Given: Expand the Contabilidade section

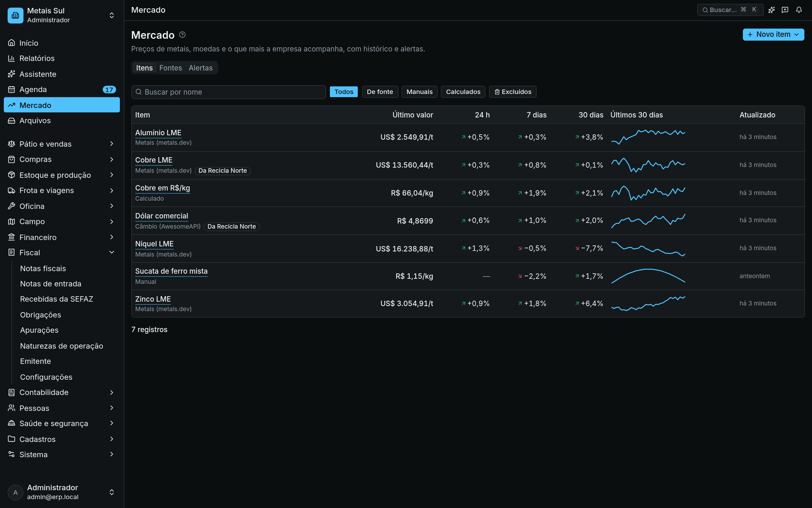Looking at the screenshot, I should pos(62,392).
